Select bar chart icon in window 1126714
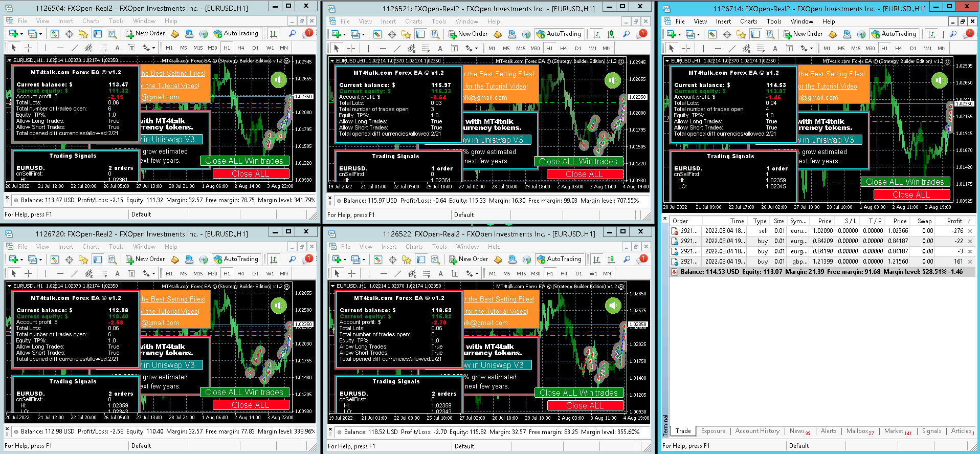 coord(931,34)
